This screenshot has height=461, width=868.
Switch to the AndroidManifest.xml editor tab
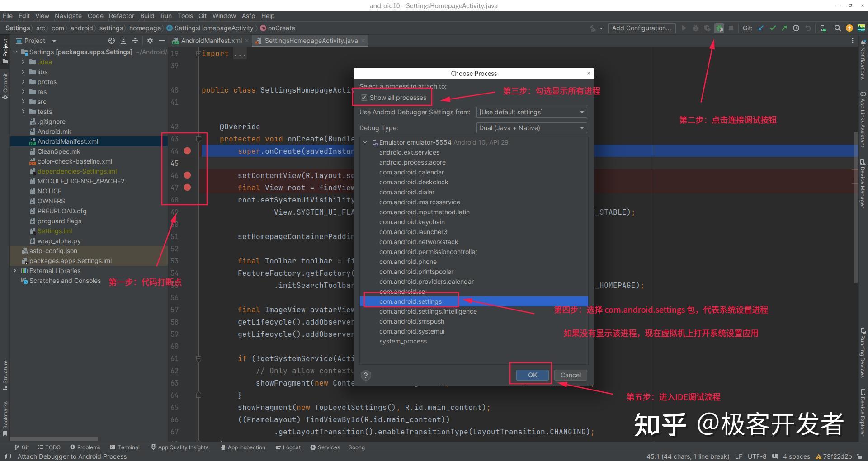tap(211, 41)
